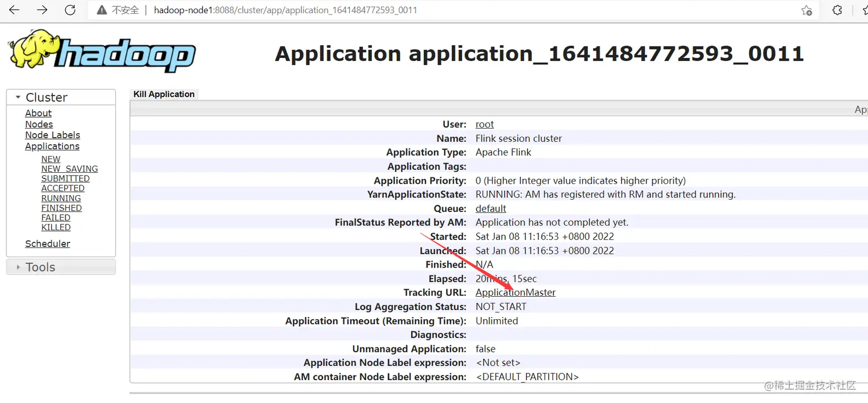The width and height of the screenshot is (868, 403).
Task: Filter applications by KILLED state
Action: [56, 227]
